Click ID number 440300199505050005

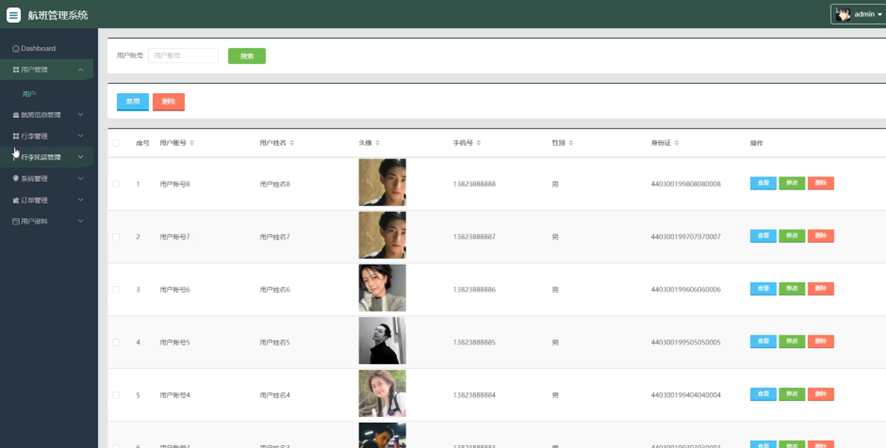point(685,342)
